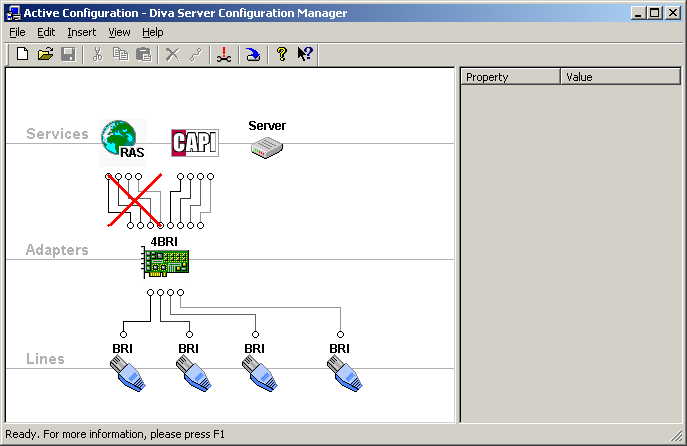Viewport: 687px width, 446px height.
Task: Click the Lines row label
Action: click(45, 359)
